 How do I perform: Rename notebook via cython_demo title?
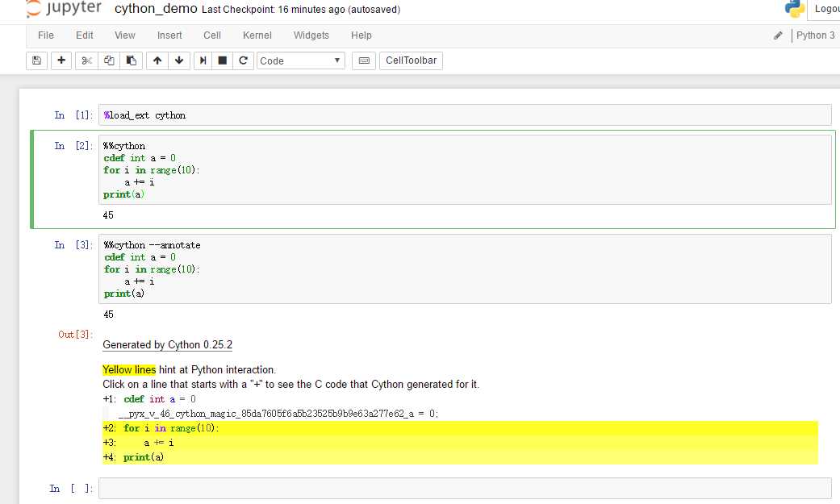(x=156, y=9)
